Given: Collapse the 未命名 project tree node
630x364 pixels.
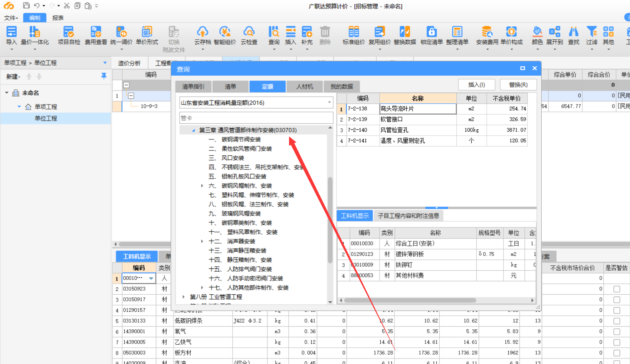Looking at the screenshot, I should click(7, 93).
